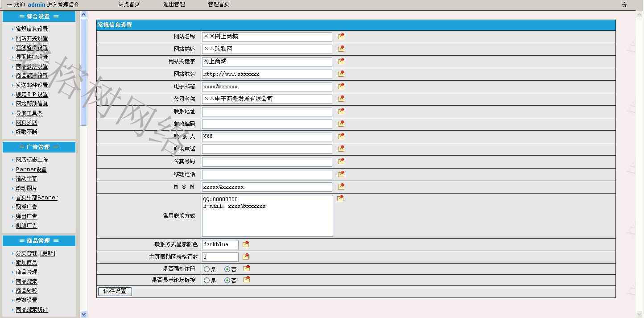Click the 联系方式显示颜色 input showing darkblue
The image size is (644, 318).
coord(220,244)
